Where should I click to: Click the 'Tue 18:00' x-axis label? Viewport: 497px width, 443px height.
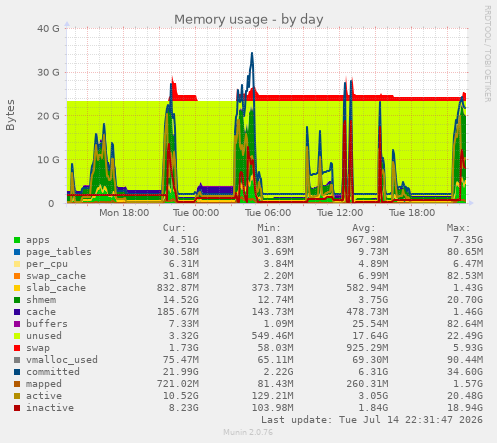tap(412, 213)
